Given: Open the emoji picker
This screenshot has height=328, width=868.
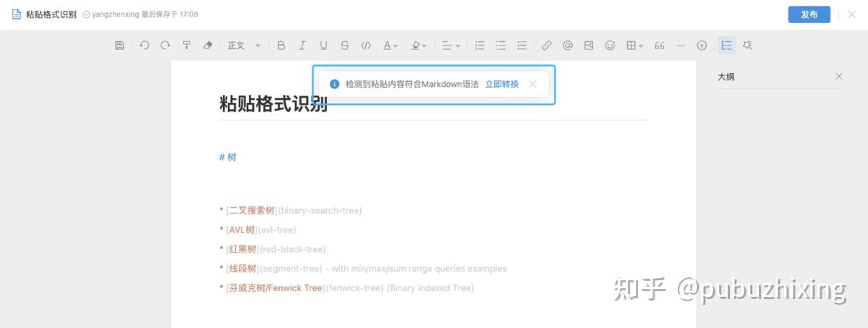Looking at the screenshot, I should [610, 46].
